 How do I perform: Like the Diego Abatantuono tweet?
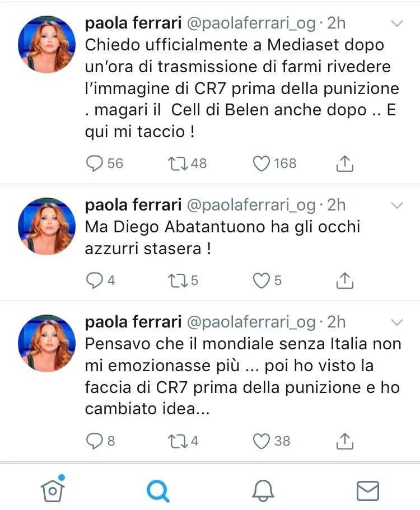point(262,280)
